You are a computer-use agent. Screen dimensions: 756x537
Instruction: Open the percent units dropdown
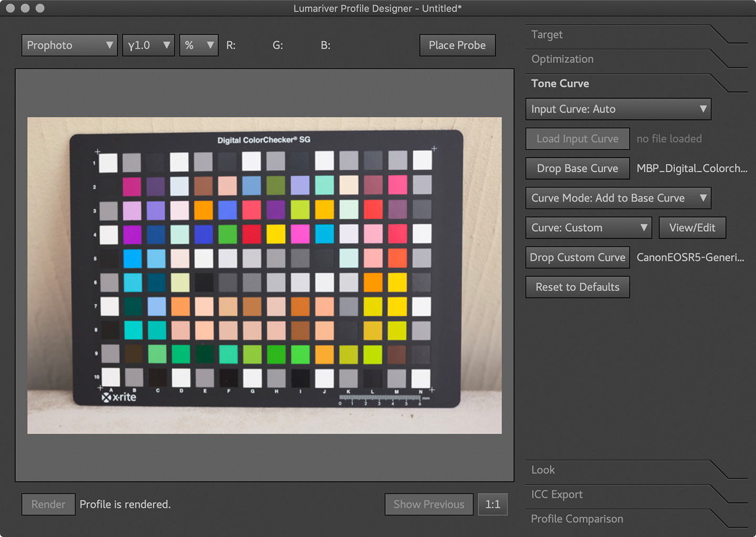198,45
